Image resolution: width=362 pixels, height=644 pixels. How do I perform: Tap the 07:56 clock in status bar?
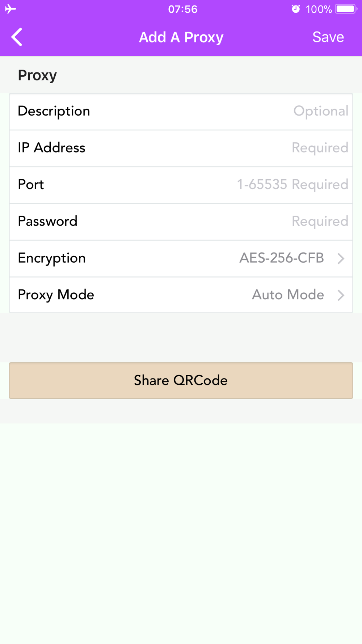click(183, 9)
